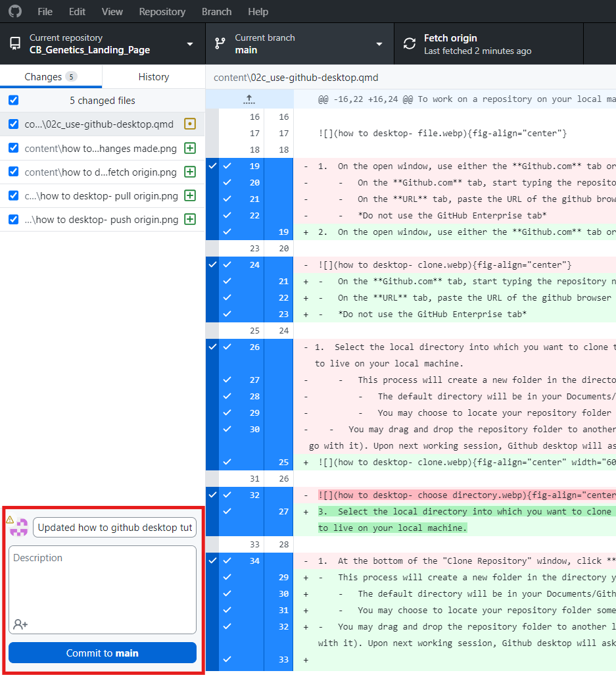This screenshot has height=675, width=616.
Task: Toggle the 5 changed files checkbox
Action: point(14,100)
